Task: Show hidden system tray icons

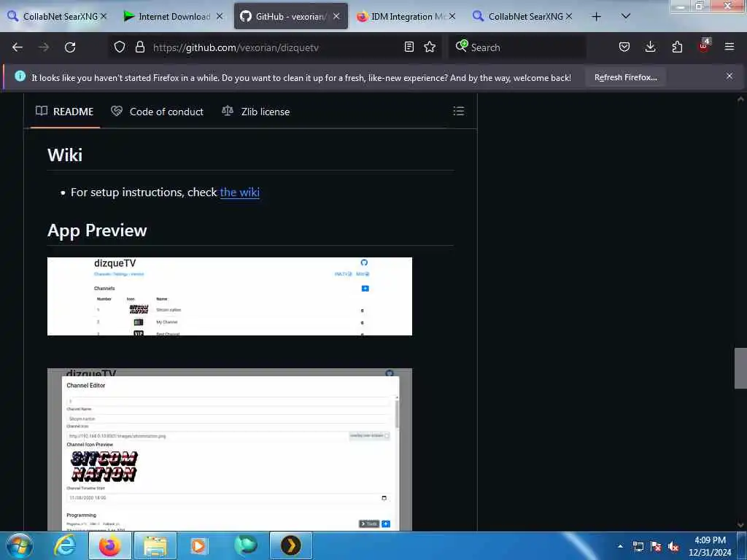Action: [620, 546]
